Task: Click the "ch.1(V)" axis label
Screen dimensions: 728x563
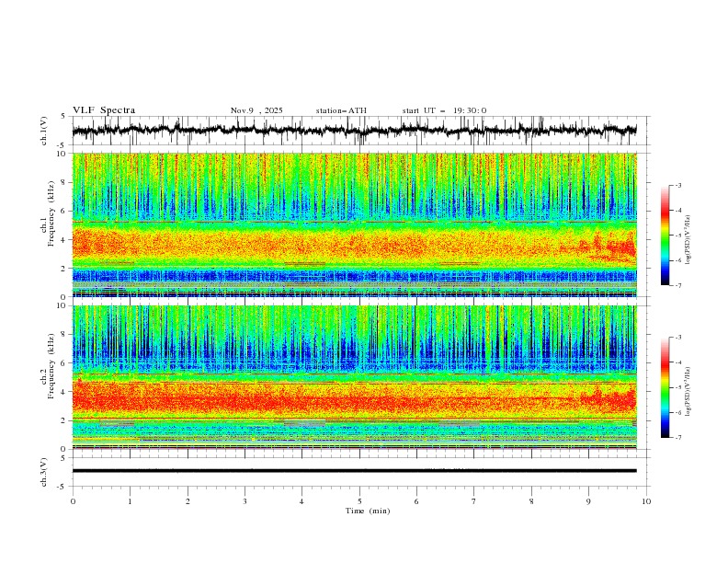Action: click(x=44, y=131)
